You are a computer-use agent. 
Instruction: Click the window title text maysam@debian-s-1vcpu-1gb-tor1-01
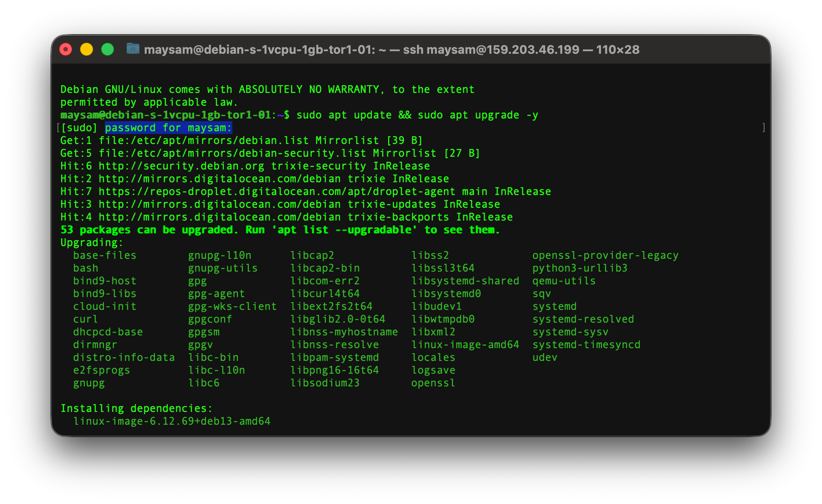pyautogui.click(x=260, y=49)
